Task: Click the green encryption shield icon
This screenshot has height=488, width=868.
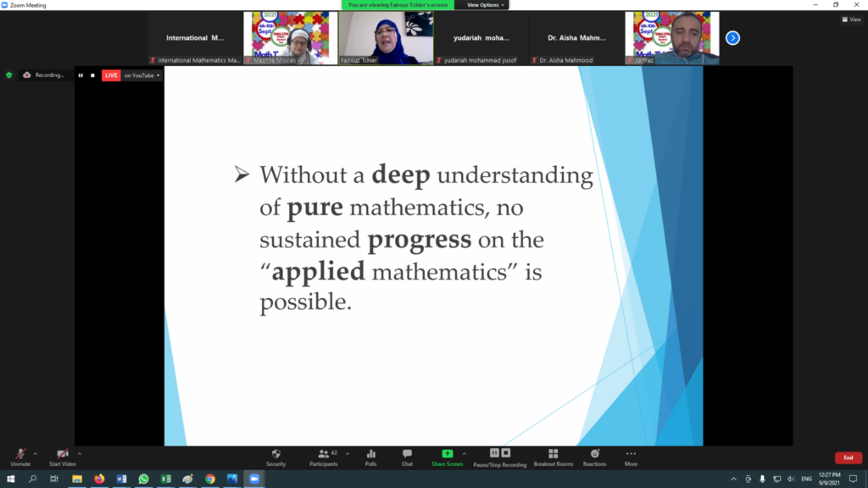Action: point(8,75)
